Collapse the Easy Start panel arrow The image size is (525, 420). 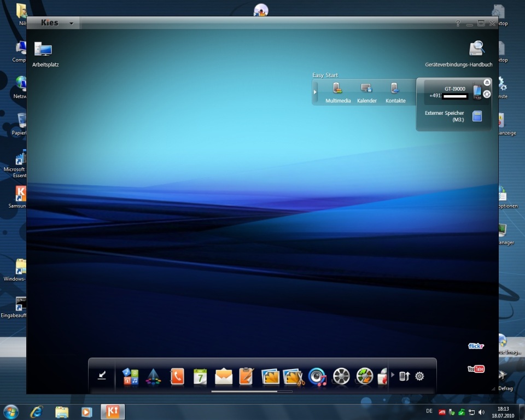point(315,92)
